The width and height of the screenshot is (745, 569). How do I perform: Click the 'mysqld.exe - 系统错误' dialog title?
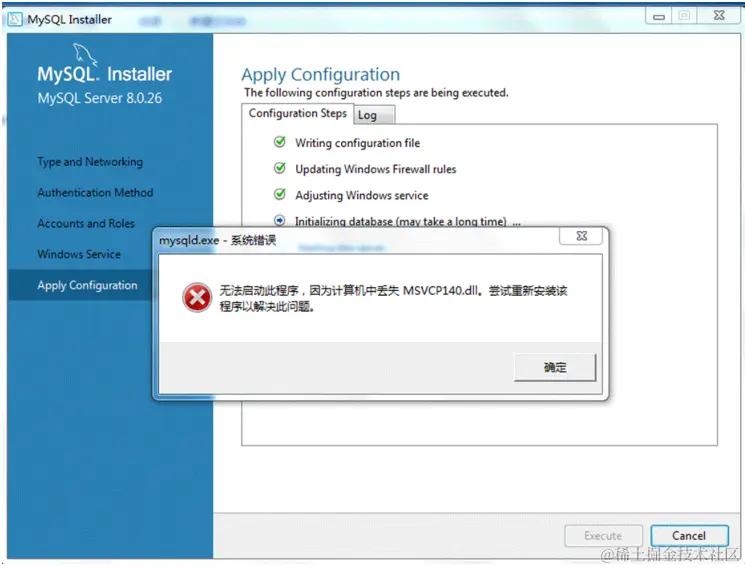217,240
